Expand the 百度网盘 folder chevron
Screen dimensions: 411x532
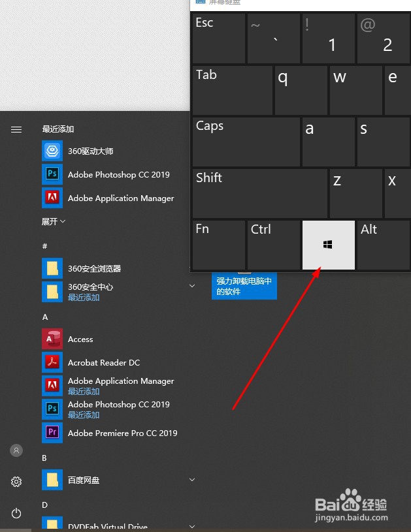192,480
